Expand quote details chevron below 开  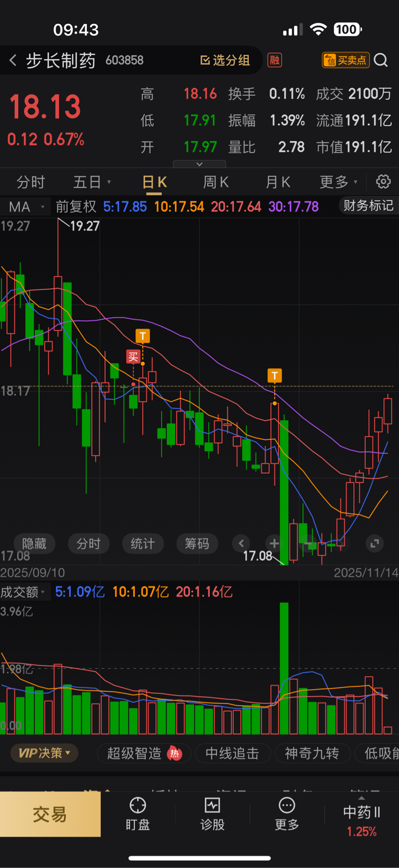[x=199, y=164]
